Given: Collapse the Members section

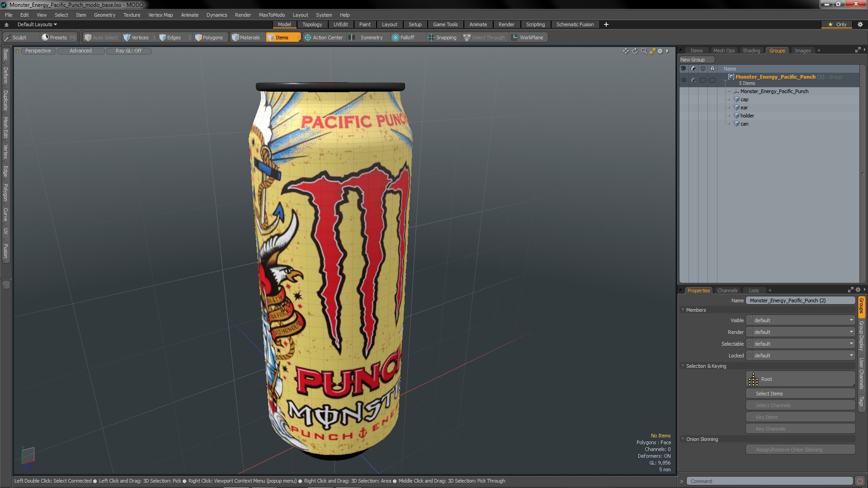Looking at the screenshot, I should (683, 310).
